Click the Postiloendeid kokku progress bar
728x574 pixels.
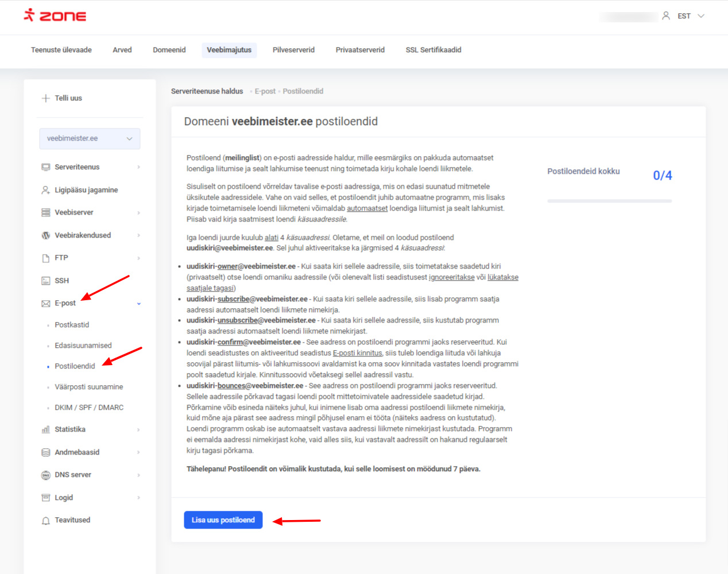click(x=609, y=201)
